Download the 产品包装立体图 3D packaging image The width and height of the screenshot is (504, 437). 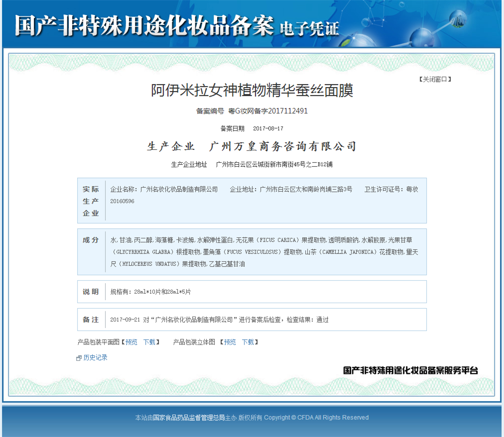(x=248, y=342)
